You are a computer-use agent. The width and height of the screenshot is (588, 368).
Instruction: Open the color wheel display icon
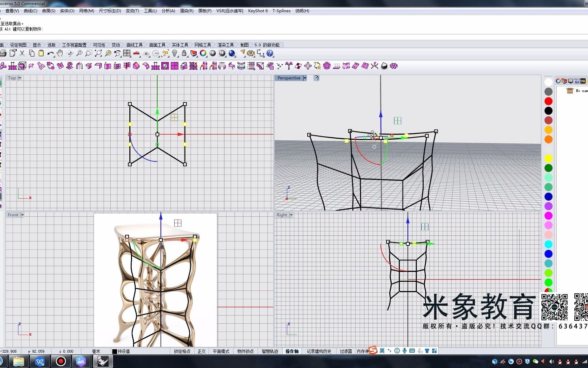[203, 53]
